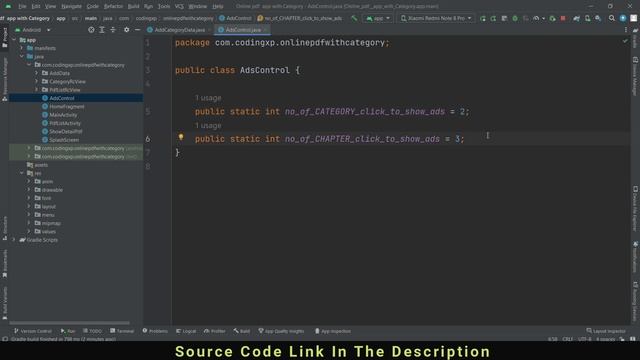Screen dimensions: 640x360
Task: Click the '1 usage' hint above CHAPTER variable
Action: point(208,126)
